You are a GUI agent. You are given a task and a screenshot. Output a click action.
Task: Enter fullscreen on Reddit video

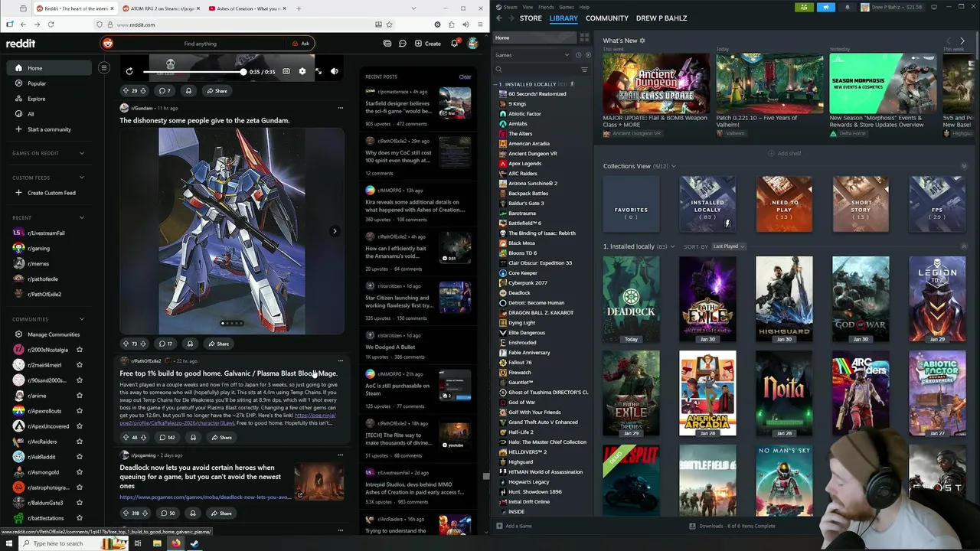pyautogui.click(x=318, y=71)
